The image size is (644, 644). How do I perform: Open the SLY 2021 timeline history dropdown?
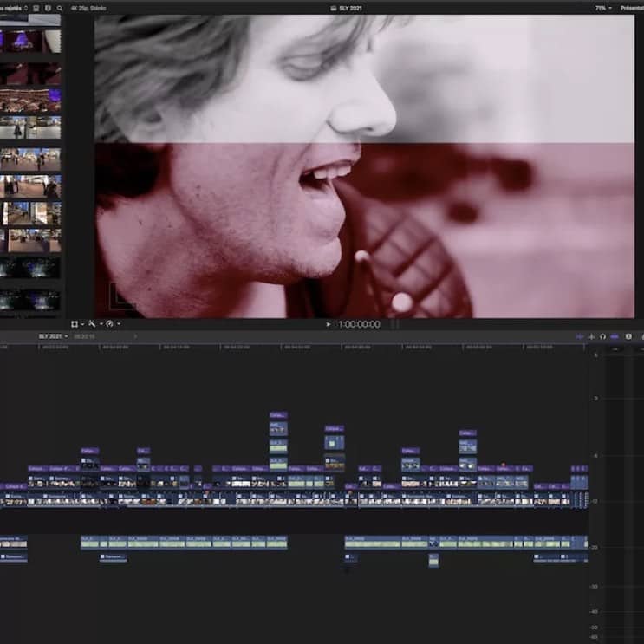click(x=53, y=336)
